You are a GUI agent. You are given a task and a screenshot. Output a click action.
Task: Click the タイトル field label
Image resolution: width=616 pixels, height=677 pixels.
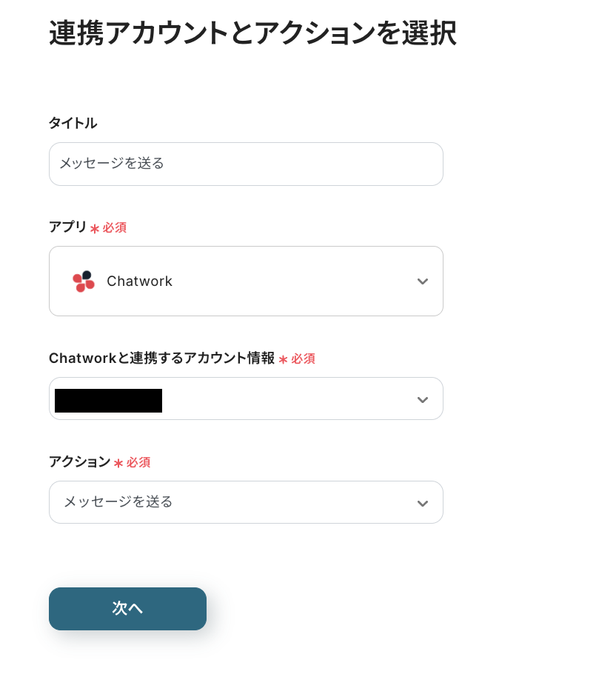[x=73, y=124]
